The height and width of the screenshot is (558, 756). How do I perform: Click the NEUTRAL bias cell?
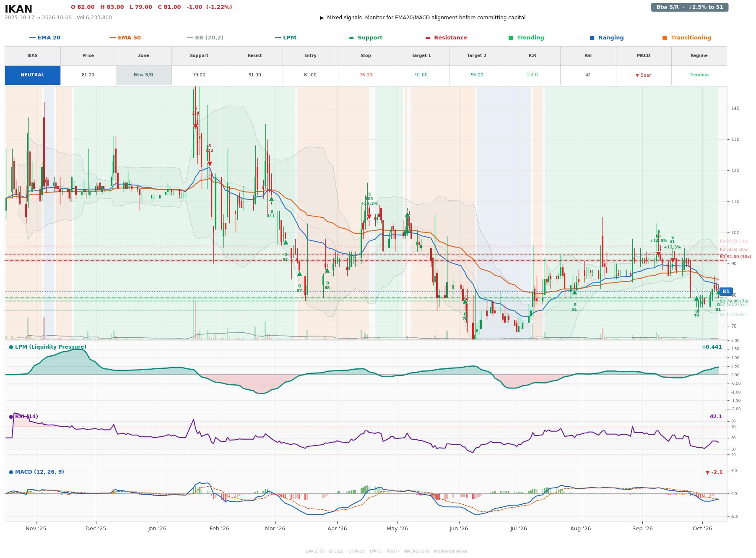tap(32, 75)
